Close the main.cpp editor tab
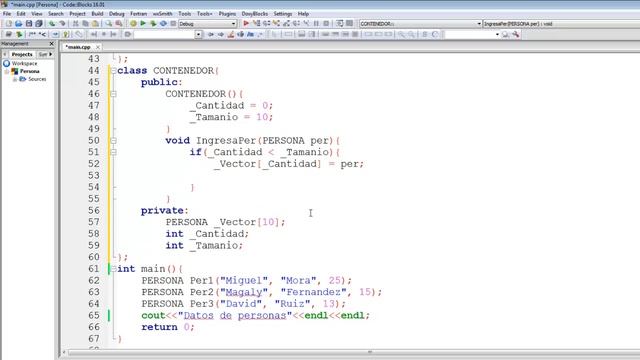Image resolution: width=640 pixels, height=360 pixels. (98, 47)
